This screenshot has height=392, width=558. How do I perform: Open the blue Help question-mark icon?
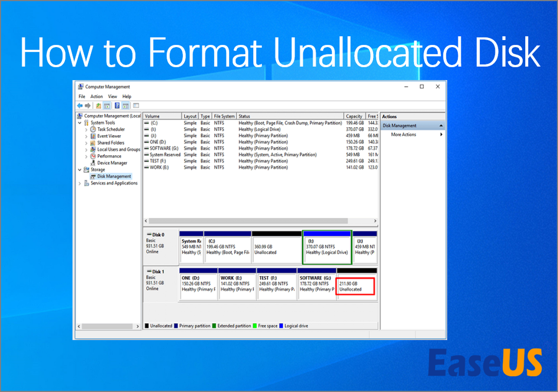click(x=117, y=105)
